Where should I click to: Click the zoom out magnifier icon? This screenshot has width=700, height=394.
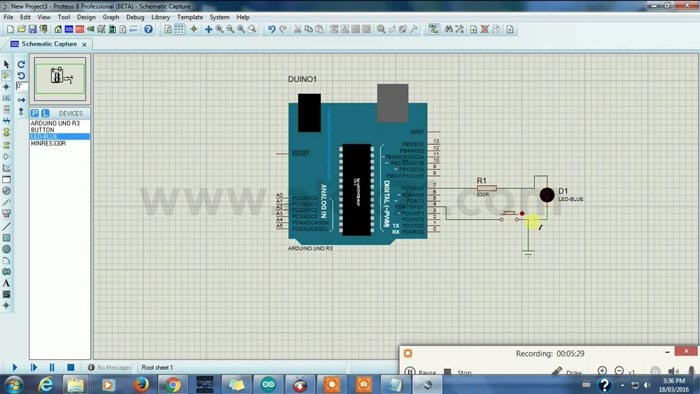click(230, 29)
